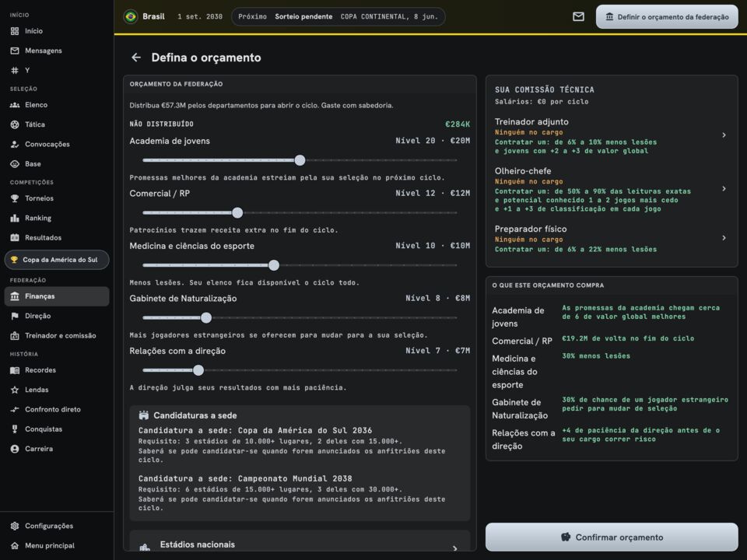Click the Confirmar orçamento button
Screen dimensions: 747x560
tap(612, 537)
